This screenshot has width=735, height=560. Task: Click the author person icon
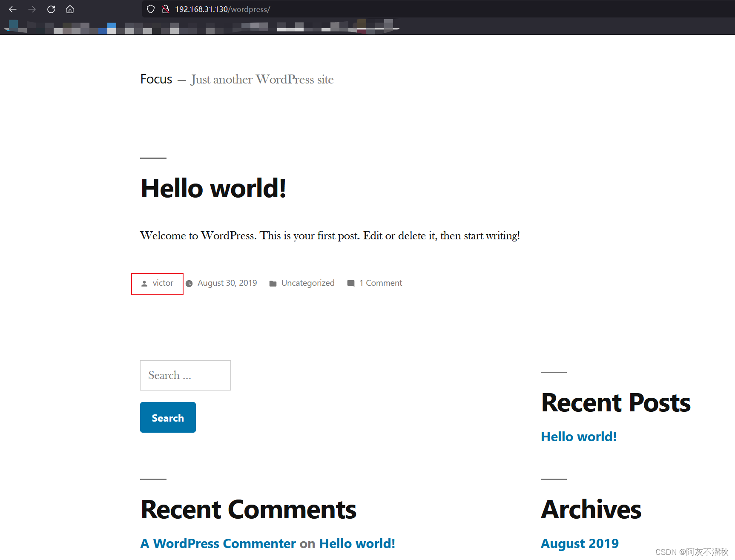pos(144,283)
